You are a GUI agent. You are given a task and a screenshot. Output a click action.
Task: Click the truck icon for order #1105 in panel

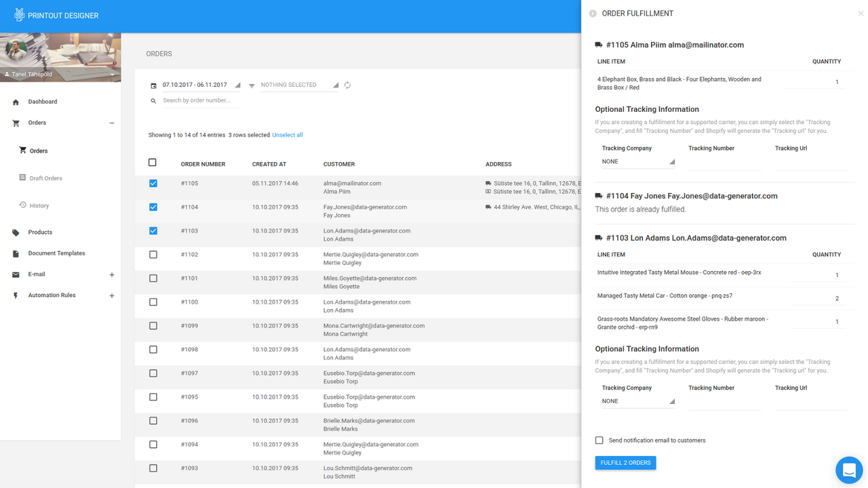click(599, 45)
